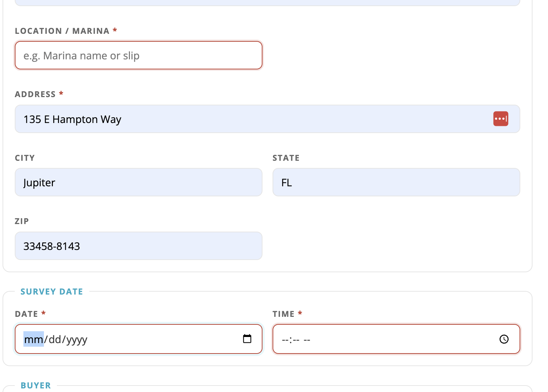Select the yyyy segment of the date
The width and height of the screenshot is (548, 392).
(x=77, y=339)
